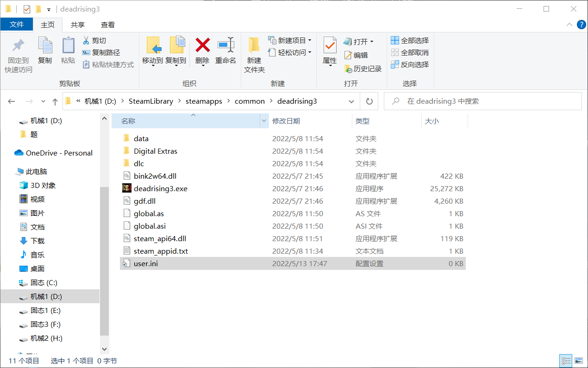
Task: Select drive 固态 (C:) in navigation pane
Action: 38,282
